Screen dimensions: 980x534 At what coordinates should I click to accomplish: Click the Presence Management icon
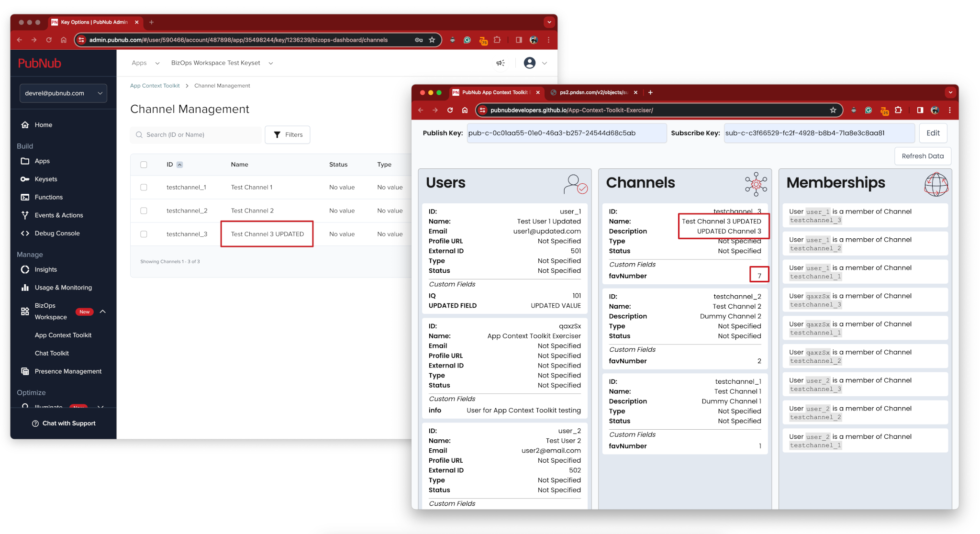(x=23, y=371)
